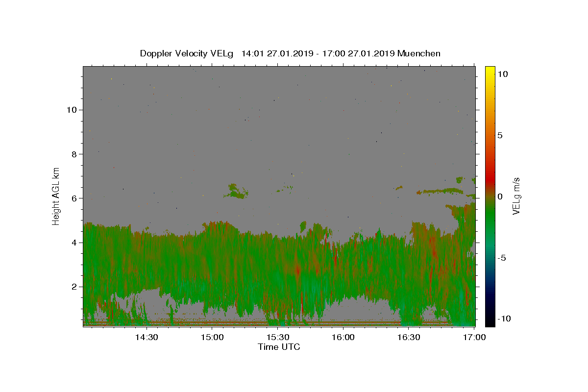Click the 'Muenchen' location in the title
The image size is (588, 392).
tap(419, 54)
